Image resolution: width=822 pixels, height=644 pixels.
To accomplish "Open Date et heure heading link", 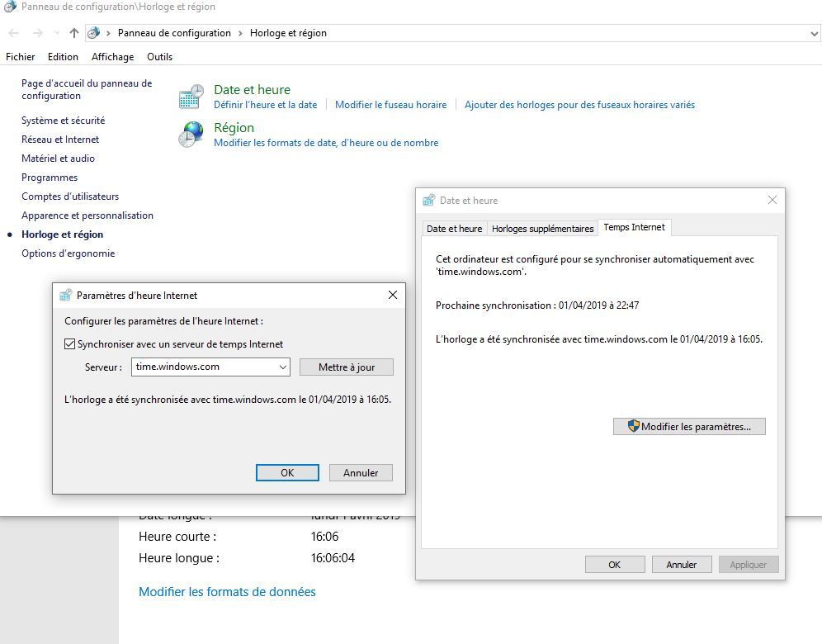I will click(x=253, y=90).
